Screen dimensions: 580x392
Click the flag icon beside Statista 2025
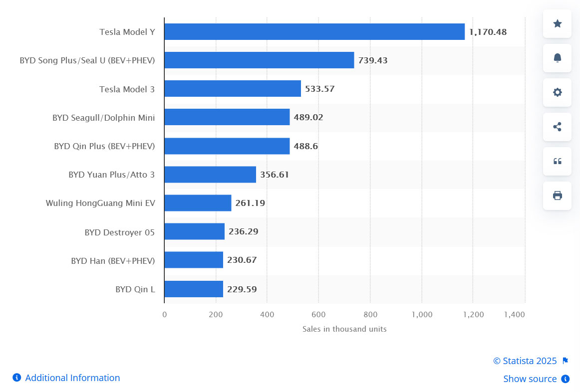565,361
